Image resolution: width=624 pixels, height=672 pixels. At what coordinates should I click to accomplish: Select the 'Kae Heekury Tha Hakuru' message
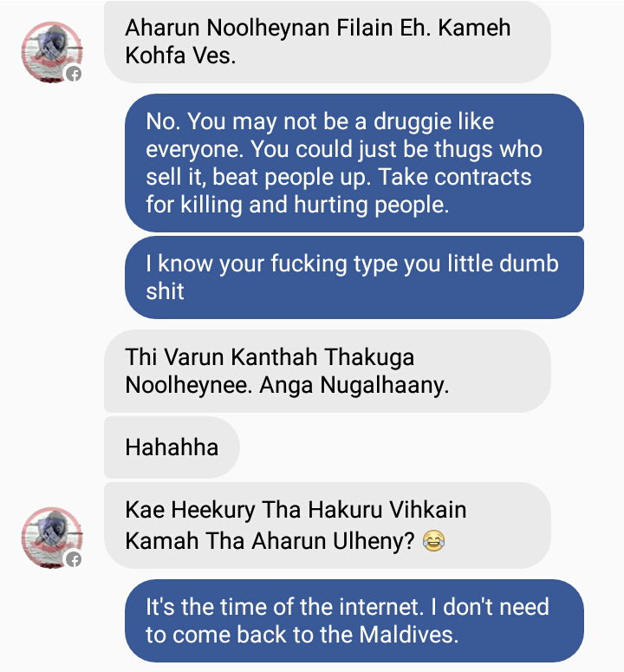pyautogui.click(x=328, y=525)
